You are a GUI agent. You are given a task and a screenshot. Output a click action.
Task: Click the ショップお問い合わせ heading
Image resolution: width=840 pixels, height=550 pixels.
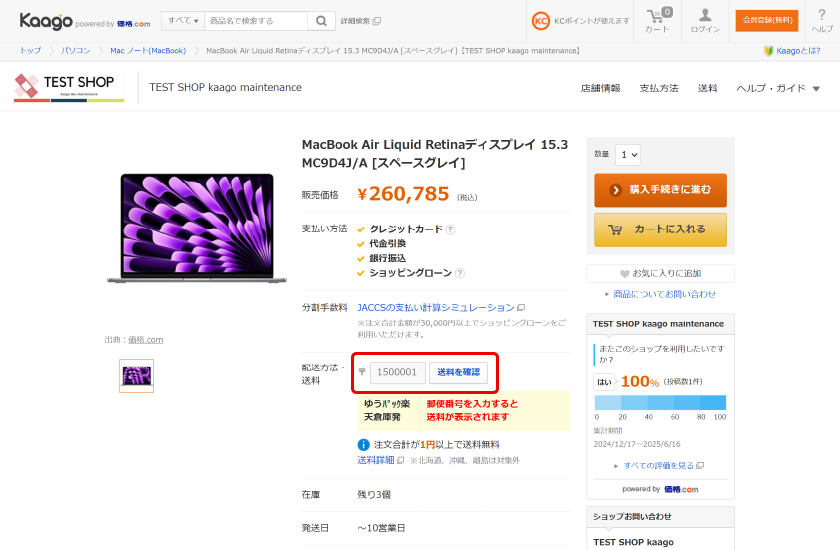[632, 516]
